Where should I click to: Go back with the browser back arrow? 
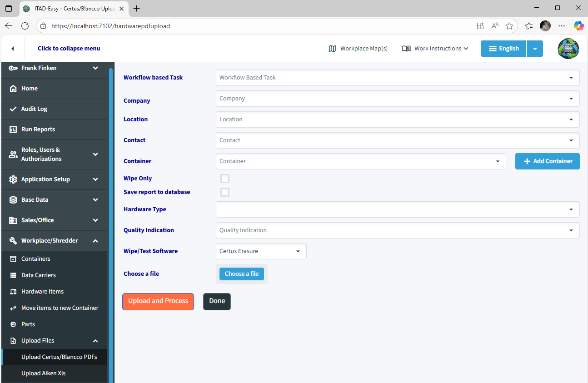(x=9, y=26)
